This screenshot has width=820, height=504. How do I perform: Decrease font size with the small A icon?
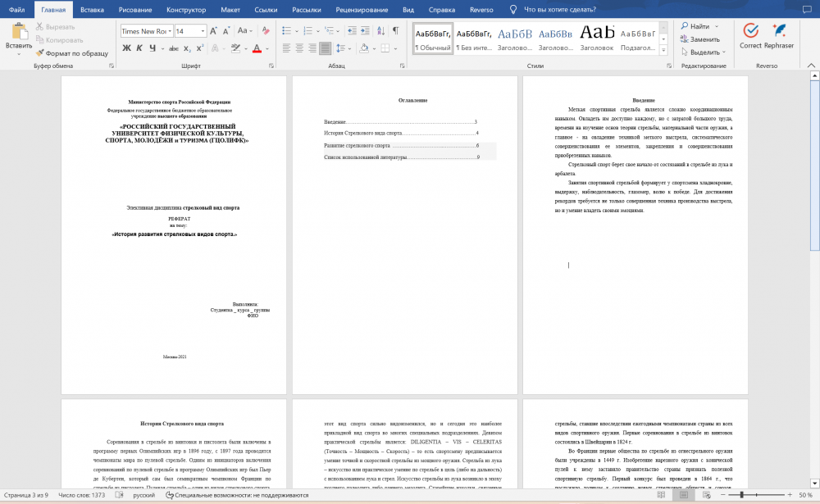click(226, 31)
